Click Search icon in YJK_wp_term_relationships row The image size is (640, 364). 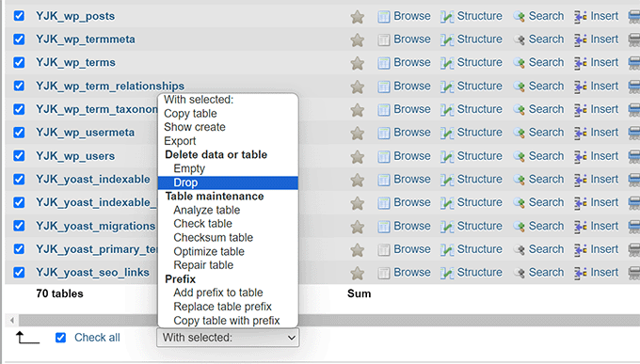[x=520, y=87]
